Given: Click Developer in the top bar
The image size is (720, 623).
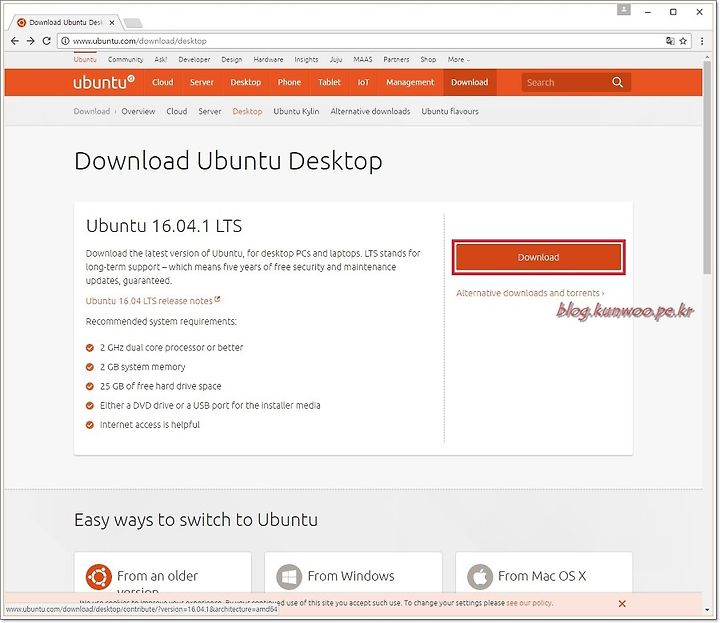Looking at the screenshot, I should 194,59.
